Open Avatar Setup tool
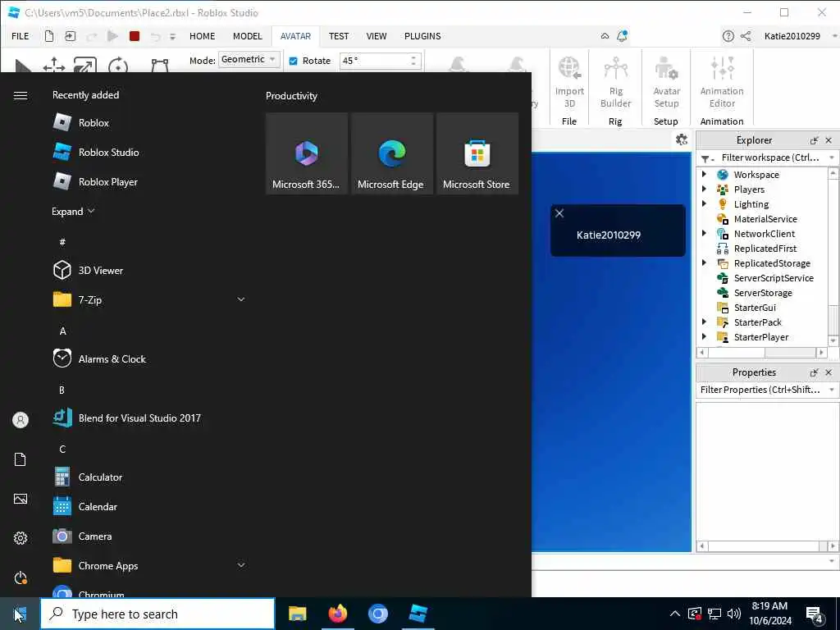 (666, 83)
